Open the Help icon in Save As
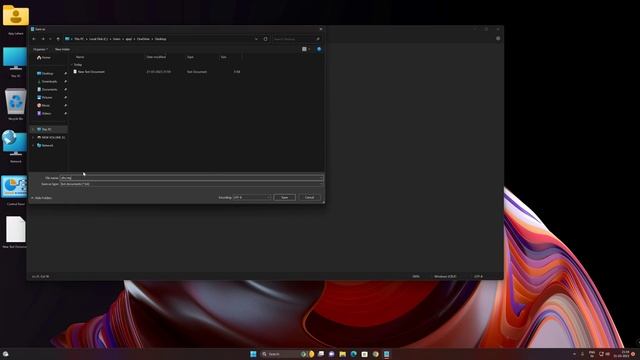The height and width of the screenshot is (360, 640). point(319,49)
